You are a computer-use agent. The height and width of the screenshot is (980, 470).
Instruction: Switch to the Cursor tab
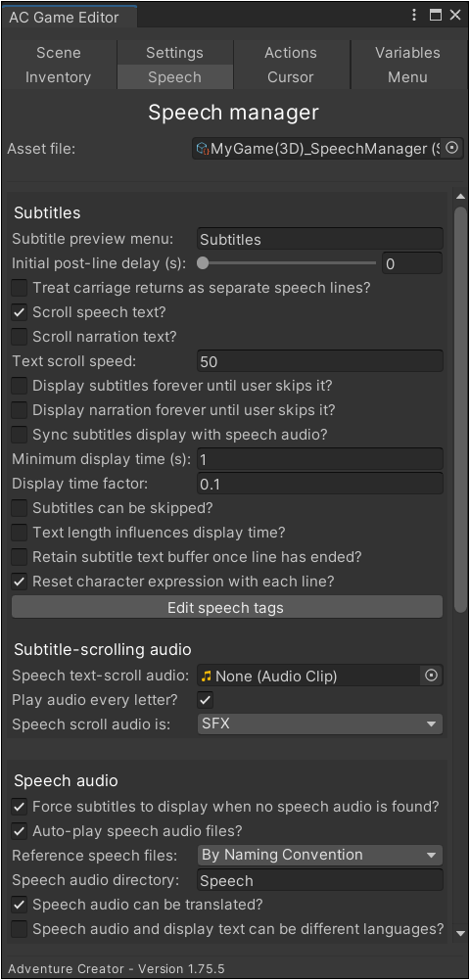(291, 77)
